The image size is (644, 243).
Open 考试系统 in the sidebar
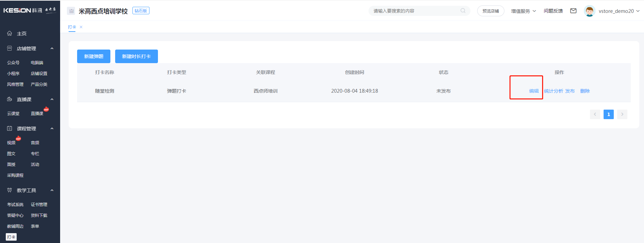pyautogui.click(x=15, y=205)
